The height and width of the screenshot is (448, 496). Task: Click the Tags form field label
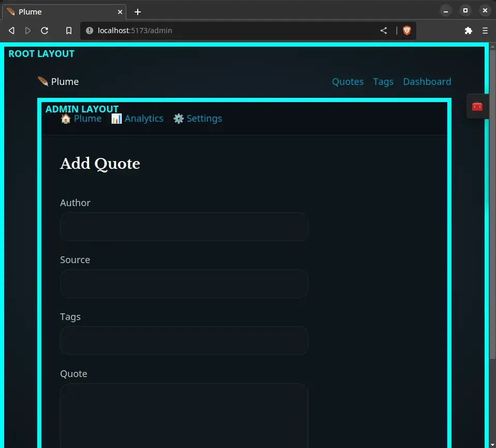(x=70, y=316)
